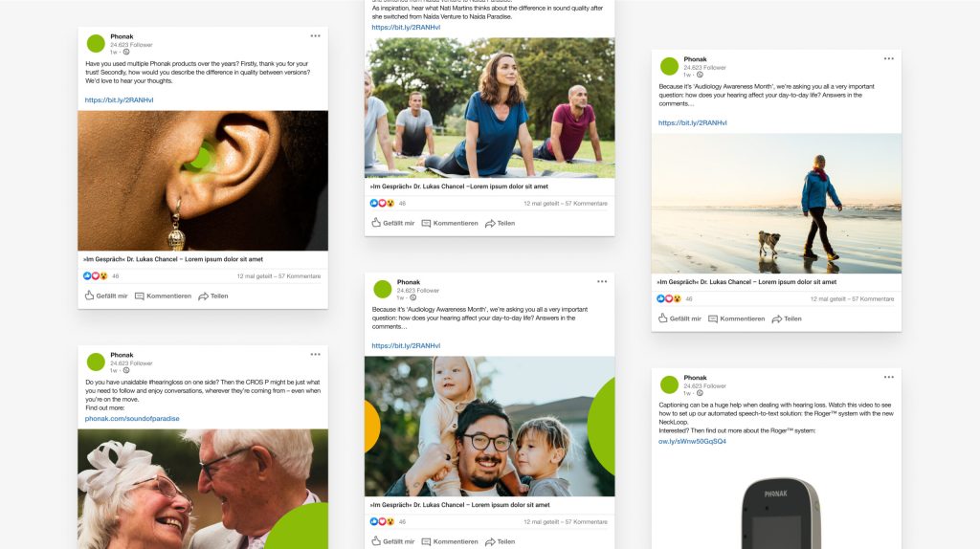Click Kommentieren on yoga post
The width and height of the screenshot is (980, 549).
point(450,223)
